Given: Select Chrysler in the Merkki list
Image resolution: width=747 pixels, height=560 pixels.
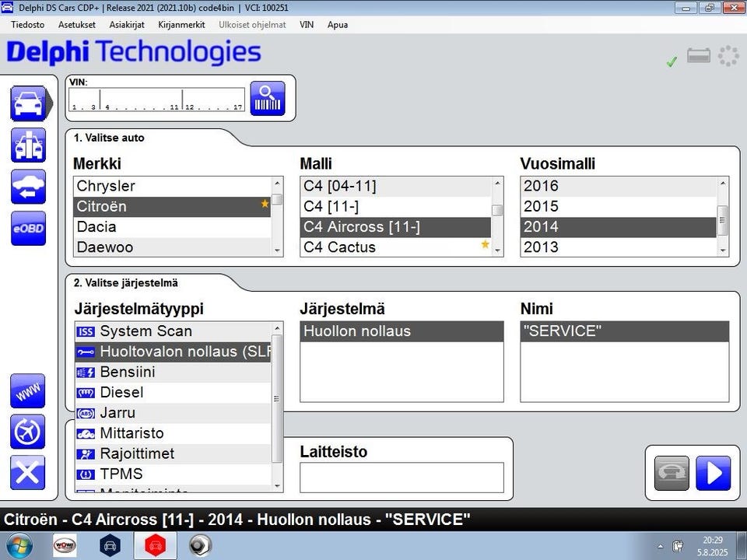Looking at the screenshot, I should point(173,186).
